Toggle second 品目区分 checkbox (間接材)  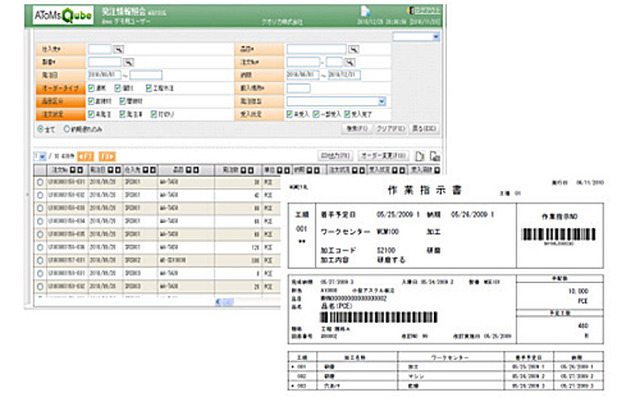pyautogui.click(x=122, y=101)
